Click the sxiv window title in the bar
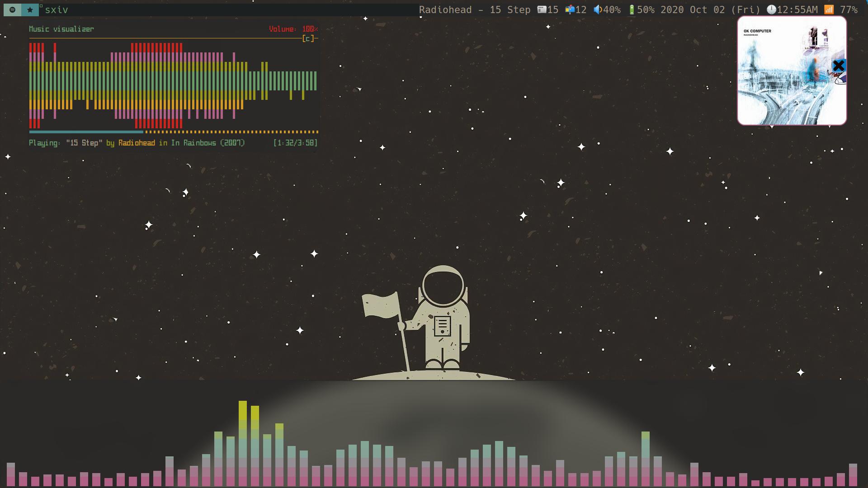The height and width of the screenshot is (488, 868). point(57,9)
